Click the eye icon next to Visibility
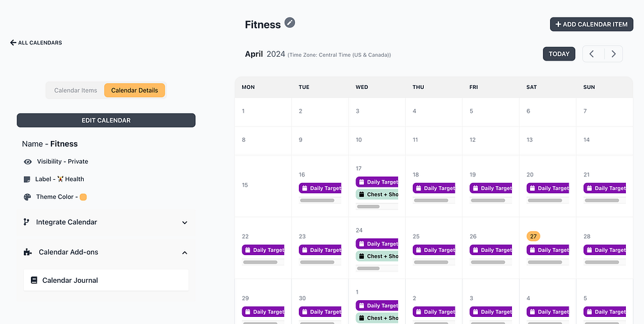This screenshot has height=324, width=644. pos(28,162)
